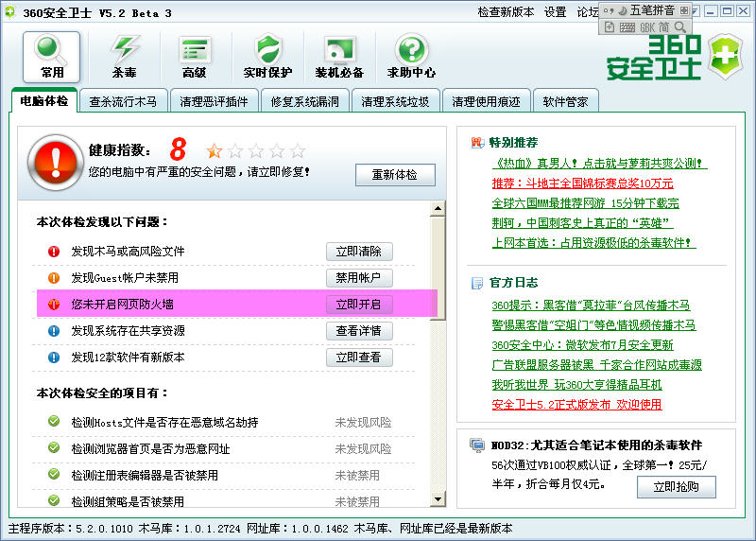Click the 特别推荐 section icon

477,143
